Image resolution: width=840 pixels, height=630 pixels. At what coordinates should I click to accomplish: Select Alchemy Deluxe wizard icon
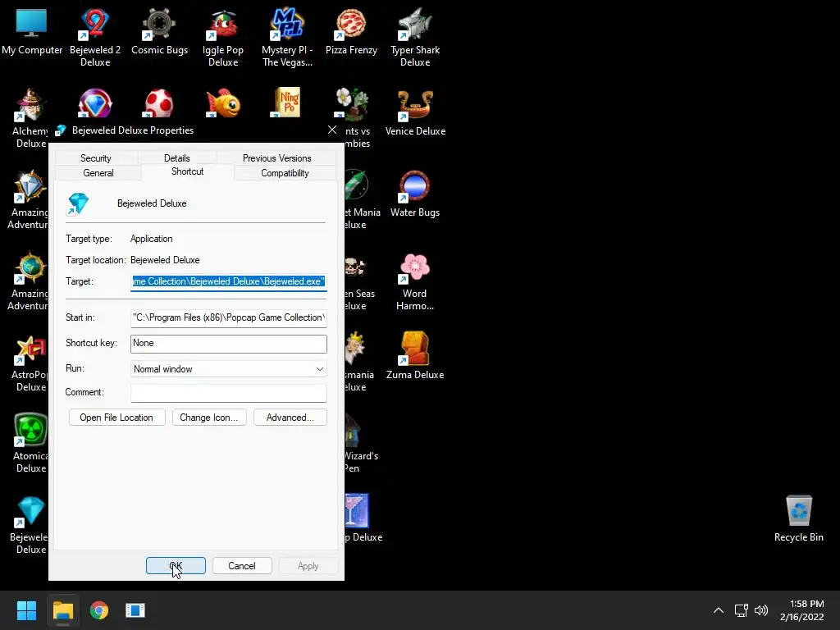click(30, 104)
